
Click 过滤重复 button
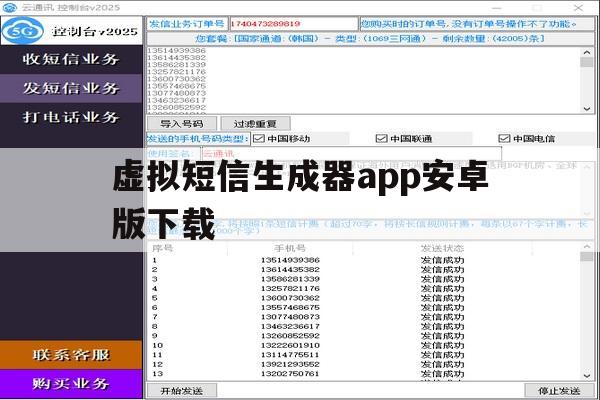(255, 124)
